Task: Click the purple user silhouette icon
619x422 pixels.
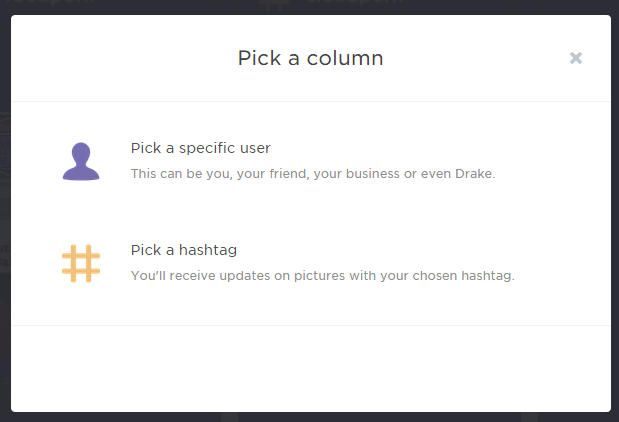Action: (81, 161)
